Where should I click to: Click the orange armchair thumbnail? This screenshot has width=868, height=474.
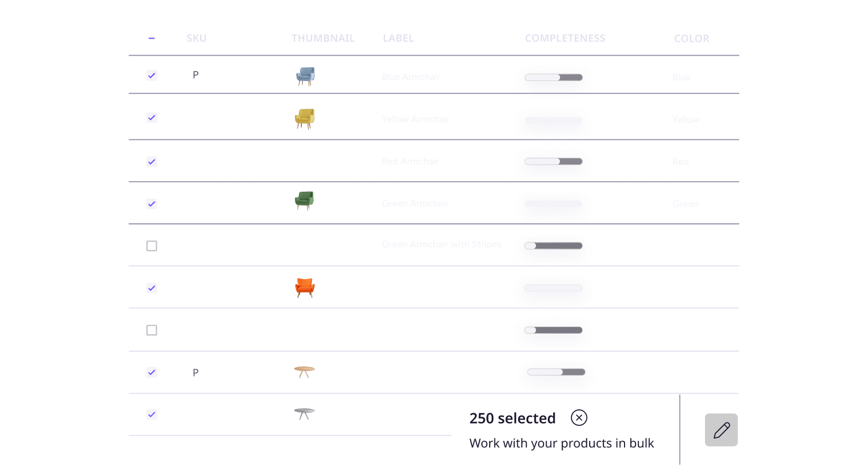point(305,288)
